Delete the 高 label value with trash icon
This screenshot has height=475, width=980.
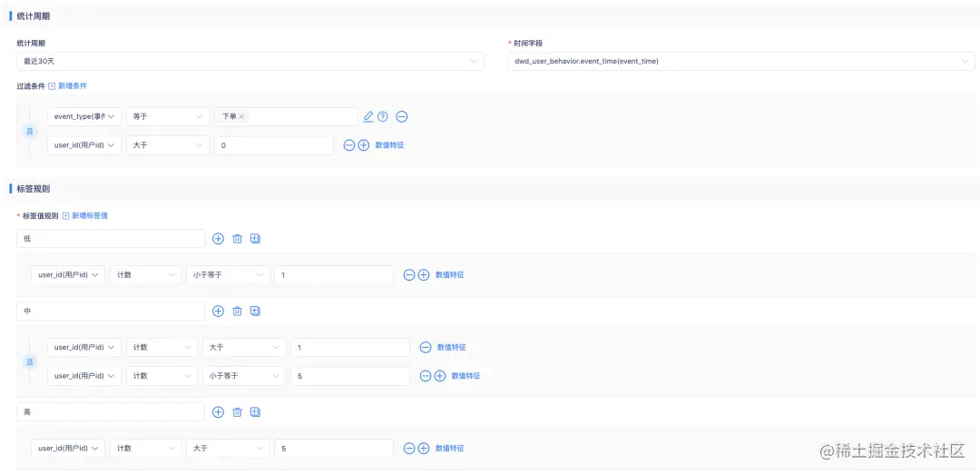[237, 411]
